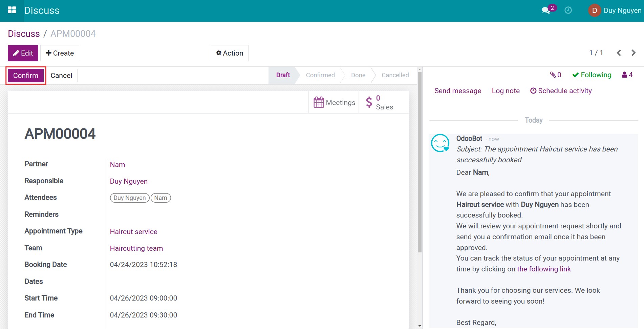The height and width of the screenshot is (329, 644).
Task: Open the Action dropdown menu
Action: (230, 53)
